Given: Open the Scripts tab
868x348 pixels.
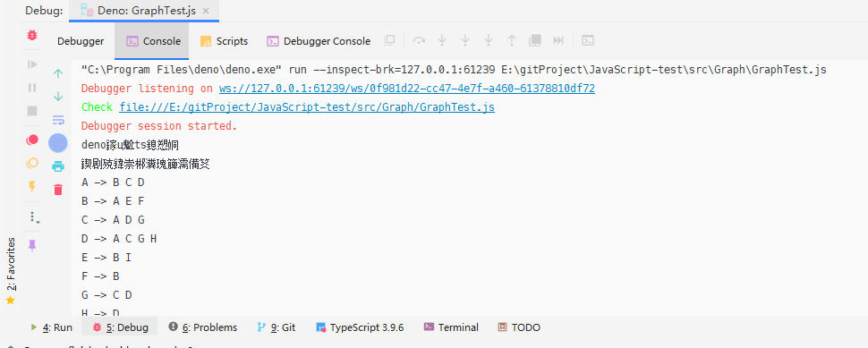Looking at the screenshot, I should coord(225,41).
